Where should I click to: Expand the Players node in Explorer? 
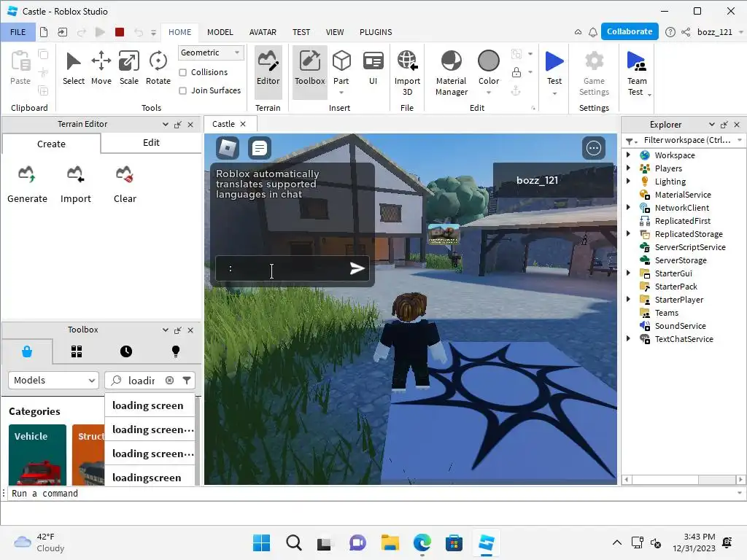[x=628, y=168]
